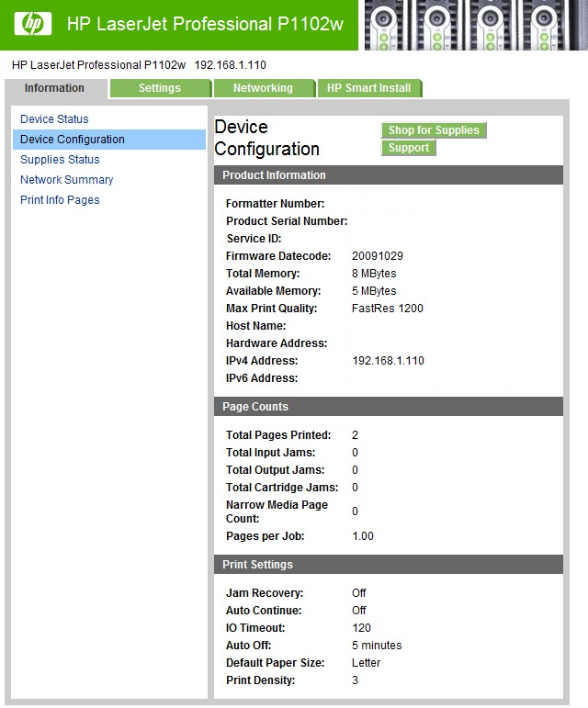Select Default Paper Size value Letter

click(x=367, y=663)
